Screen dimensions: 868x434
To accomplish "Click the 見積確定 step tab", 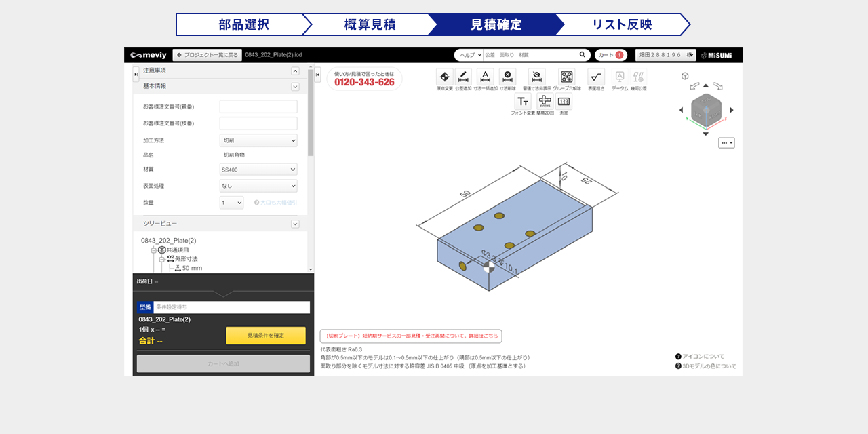I will 496,24.
